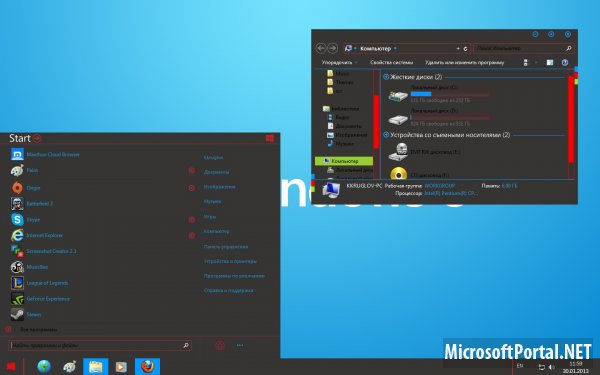This screenshot has height=375, width=600.
Task: Expand the Компьютер breadcrumb arrow
Action: [395, 49]
